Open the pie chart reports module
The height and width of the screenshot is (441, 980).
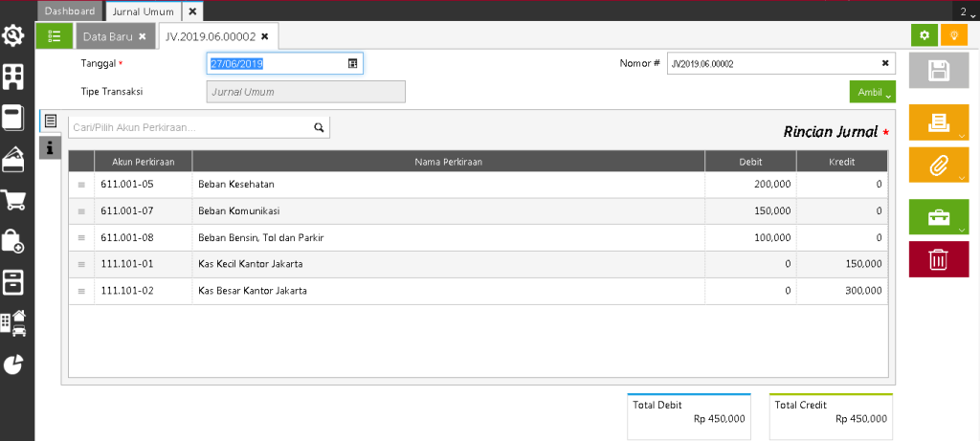pos(13,364)
